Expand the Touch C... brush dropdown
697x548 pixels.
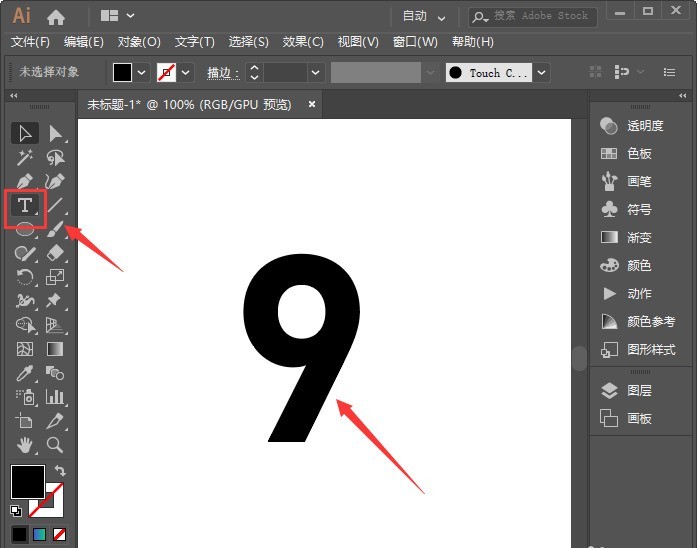coord(541,73)
